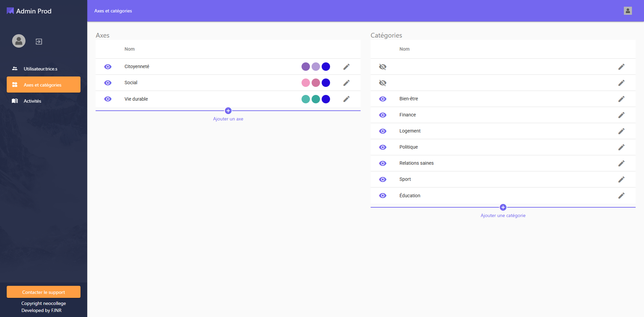
Task: Edit the Politique category pencil icon
Action: (622, 147)
